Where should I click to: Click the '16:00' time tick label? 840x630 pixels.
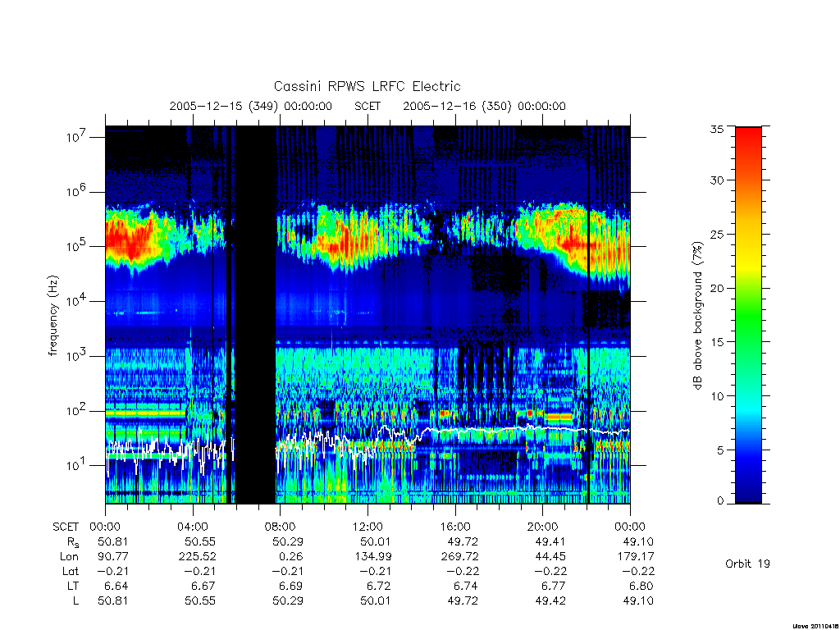coord(454,527)
